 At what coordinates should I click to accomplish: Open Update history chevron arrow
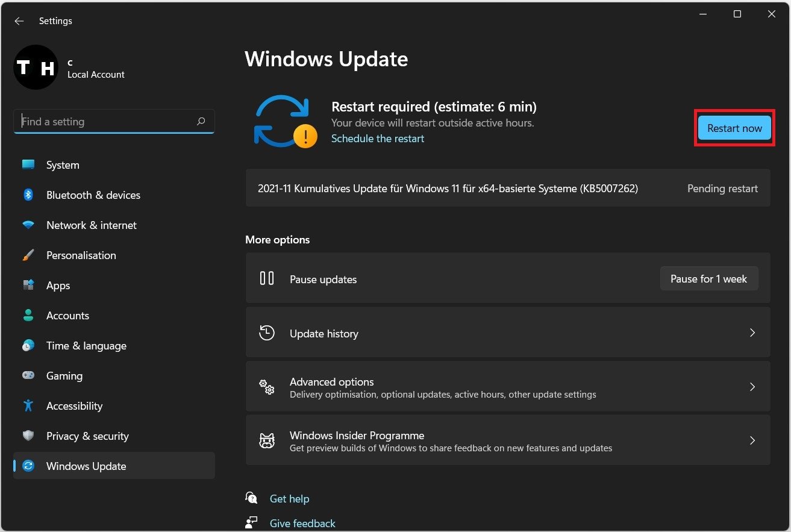[752, 333]
